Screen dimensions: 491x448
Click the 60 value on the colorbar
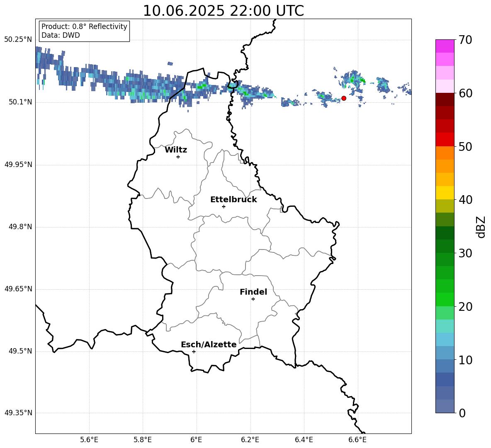pos(465,93)
